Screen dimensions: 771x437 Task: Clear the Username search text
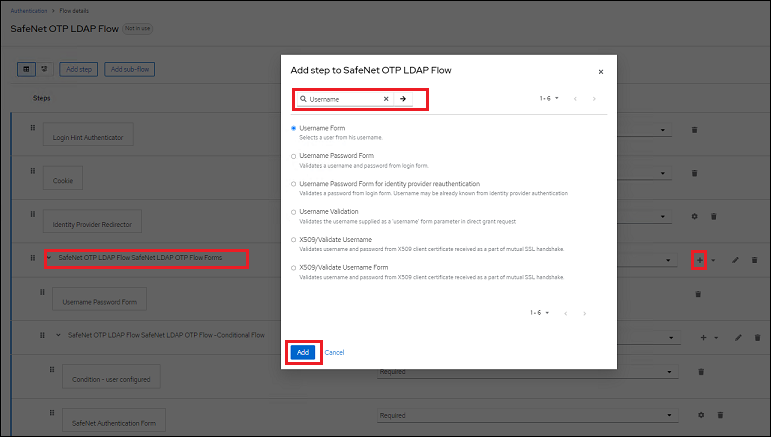click(x=385, y=99)
